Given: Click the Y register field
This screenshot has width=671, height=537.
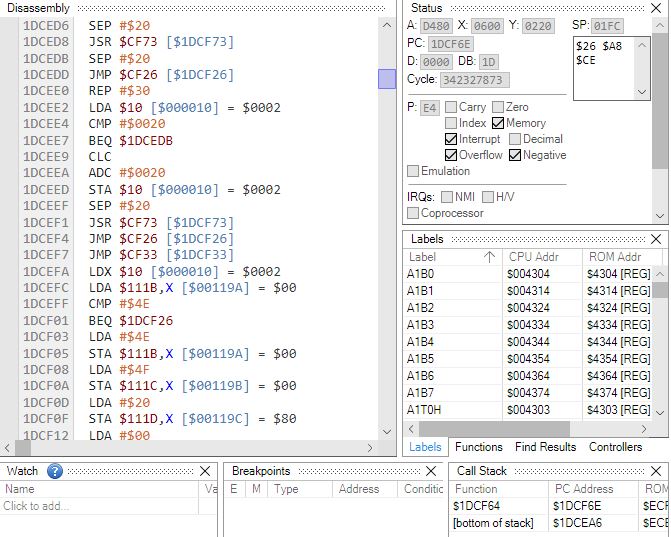Looking at the screenshot, I should click(538, 26).
